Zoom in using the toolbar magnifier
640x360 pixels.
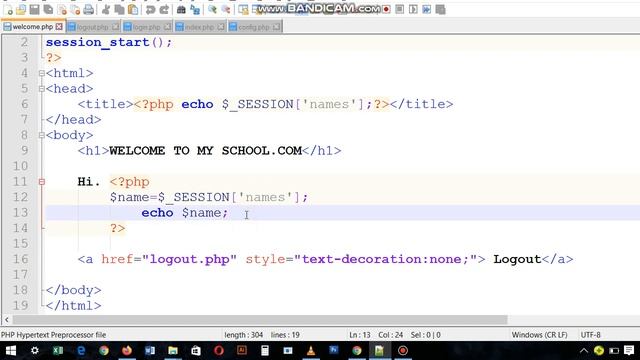[212, 9]
